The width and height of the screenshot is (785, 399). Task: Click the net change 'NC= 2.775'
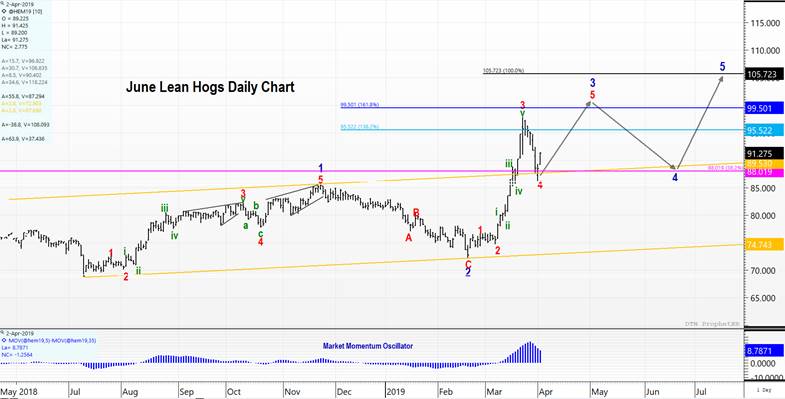tap(14, 46)
